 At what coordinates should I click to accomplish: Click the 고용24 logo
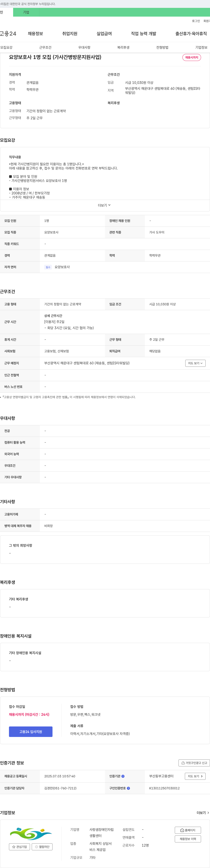pos(8,34)
